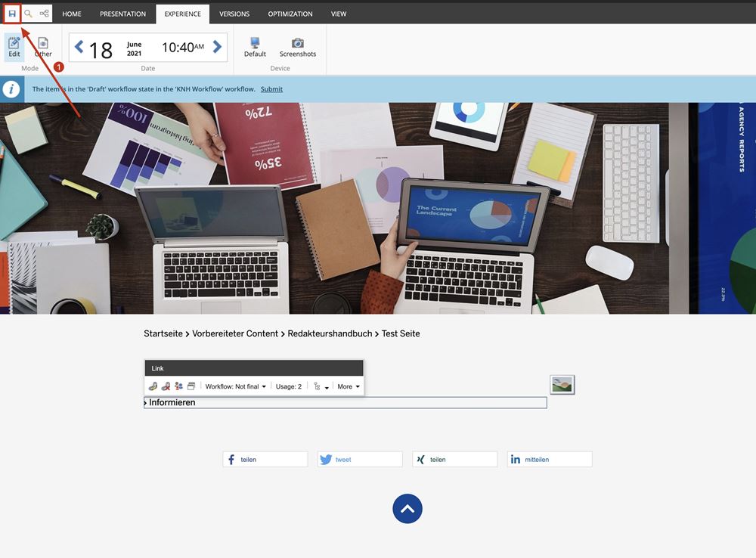Switch to Other mode in ribbon
This screenshot has height=558, width=756.
click(x=43, y=47)
